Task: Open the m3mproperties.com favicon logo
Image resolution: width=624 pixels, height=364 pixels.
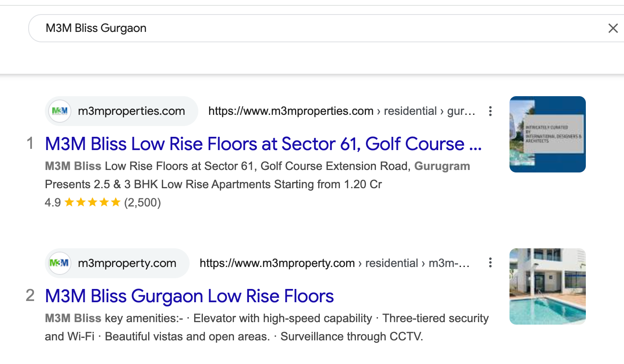Action: (x=60, y=111)
